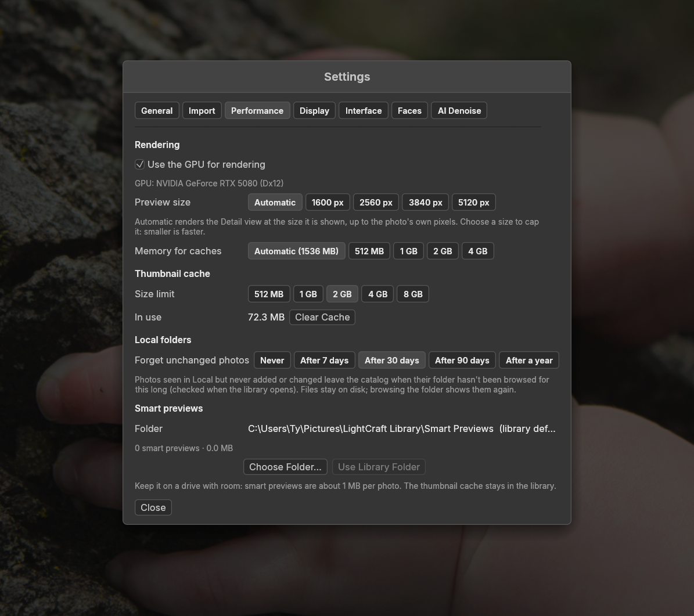694x616 pixels.
Task: Click the Memory for caches label
Action: tap(178, 251)
